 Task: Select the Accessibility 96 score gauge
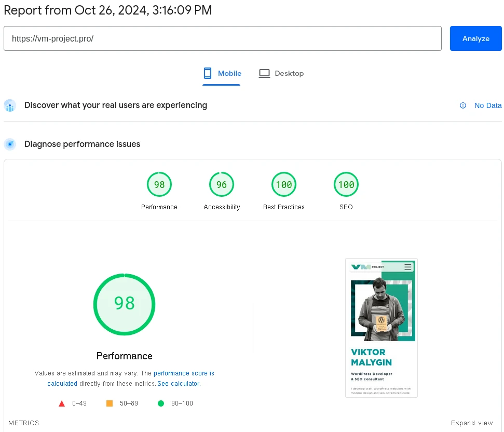(222, 185)
